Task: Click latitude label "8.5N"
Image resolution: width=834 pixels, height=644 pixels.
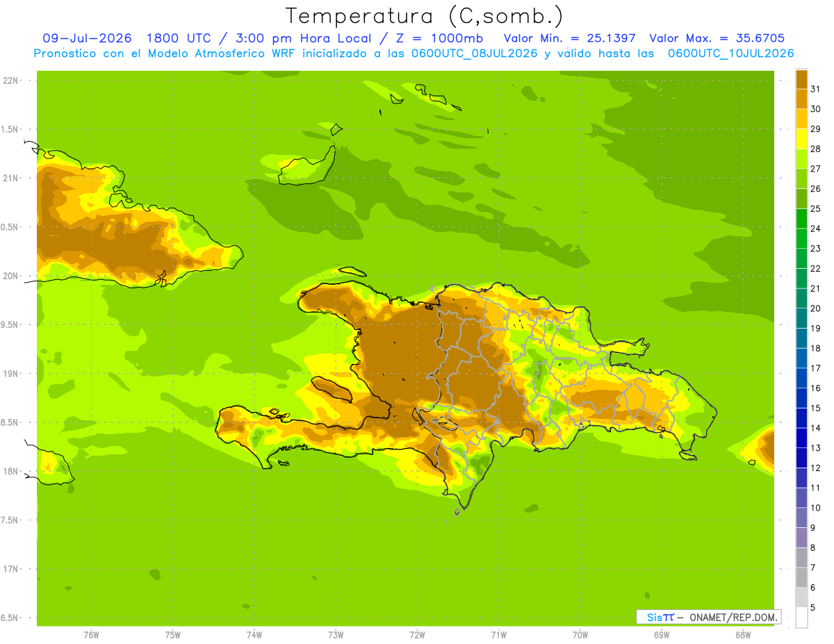Action: point(10,422)
